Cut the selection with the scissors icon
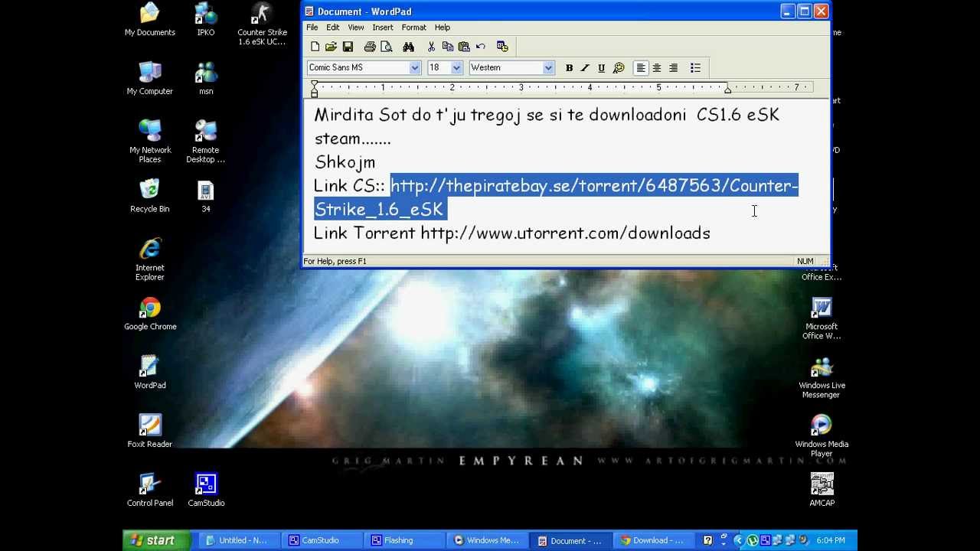The height and width of the screenshot is (551, 980). coord(431,47)
